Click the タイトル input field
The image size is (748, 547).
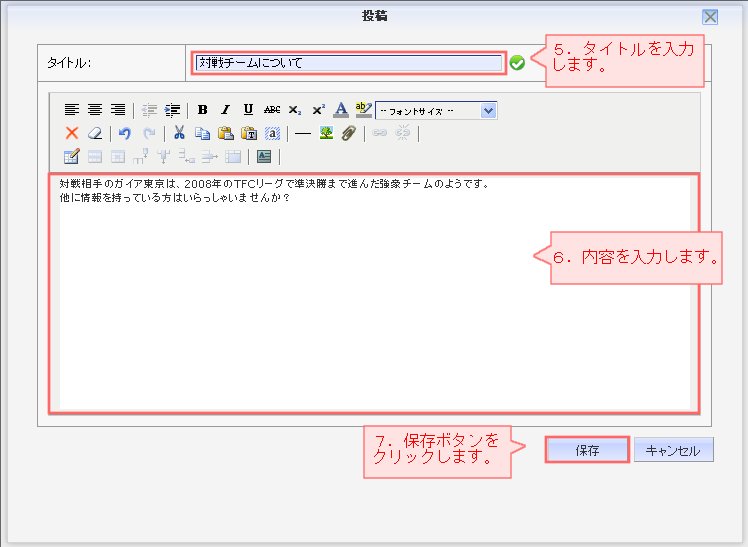click(x=349, y=62)
